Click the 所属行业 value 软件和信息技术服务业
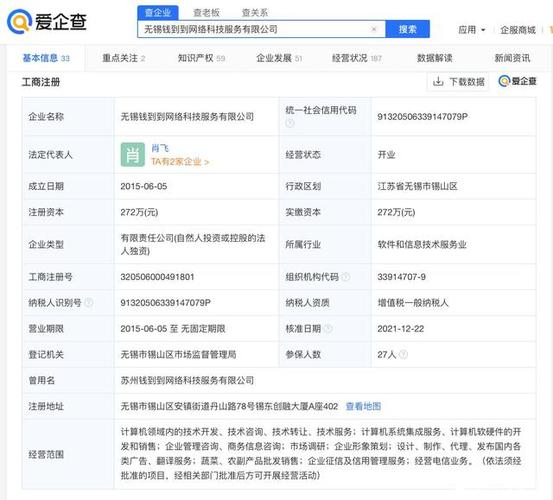 point(422,244)
